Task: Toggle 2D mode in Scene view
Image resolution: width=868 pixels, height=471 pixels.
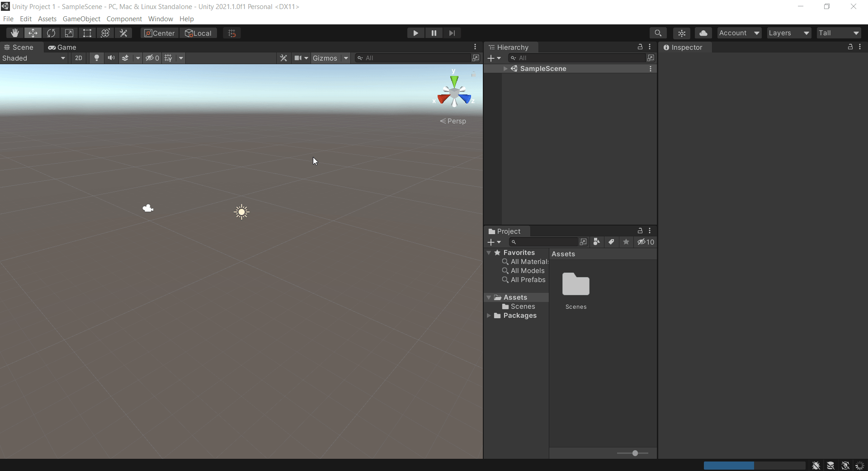Action: tap(79, 58)
